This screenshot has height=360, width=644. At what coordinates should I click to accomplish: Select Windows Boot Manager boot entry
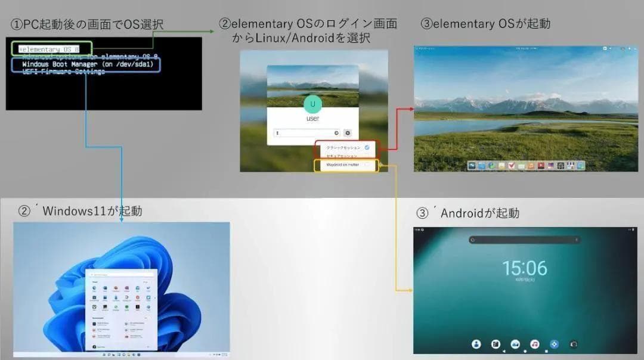[x=88, y=64]
